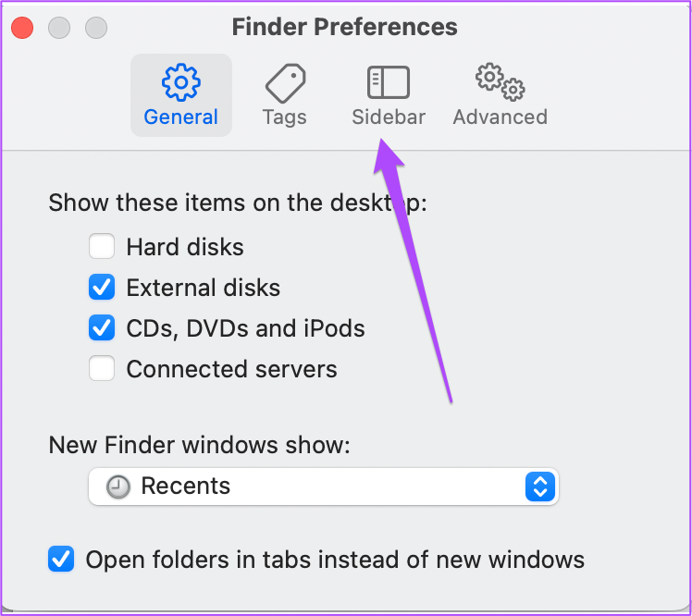
Task: Open the New Finder windows popup arrows
Action: [540, 487]
